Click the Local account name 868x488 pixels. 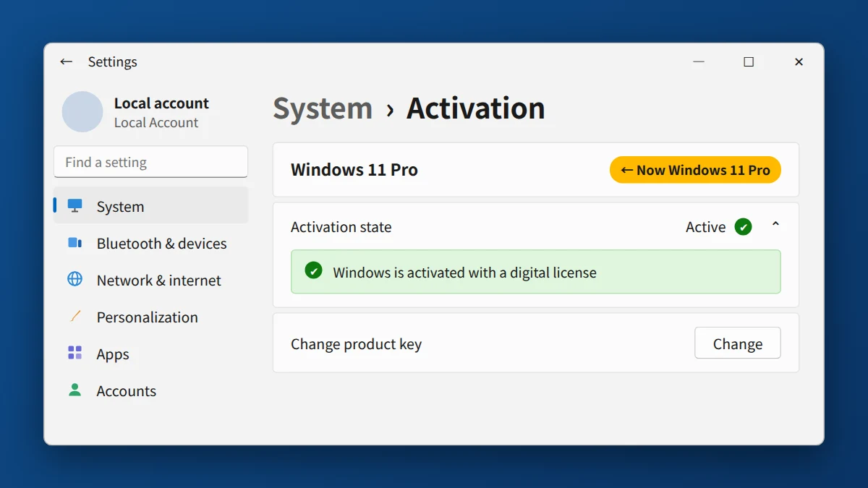point(161,103)
